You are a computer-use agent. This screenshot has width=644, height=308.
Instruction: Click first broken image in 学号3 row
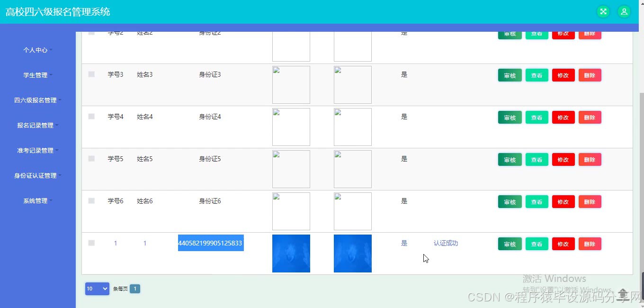click(291, 85)
